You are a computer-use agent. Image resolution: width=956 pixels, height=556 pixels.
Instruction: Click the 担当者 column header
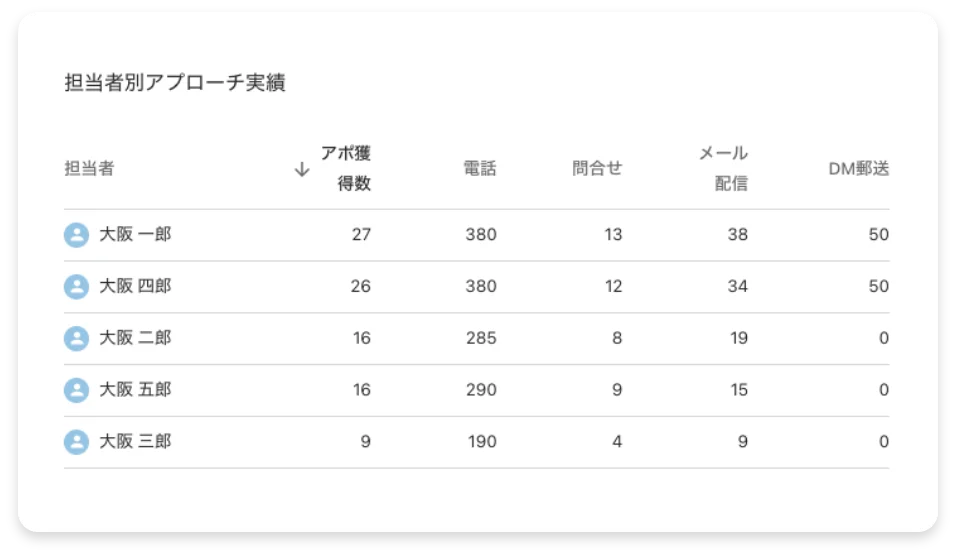89,168
